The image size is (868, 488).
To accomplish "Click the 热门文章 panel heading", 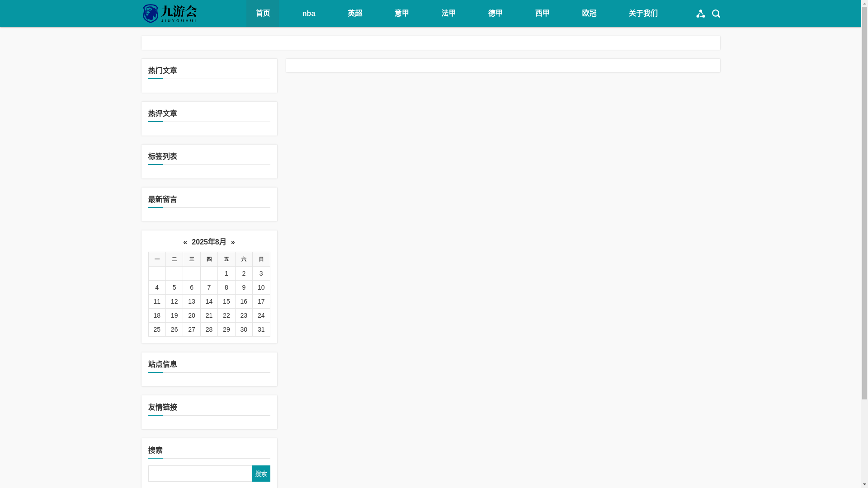I will coord(163,70).
